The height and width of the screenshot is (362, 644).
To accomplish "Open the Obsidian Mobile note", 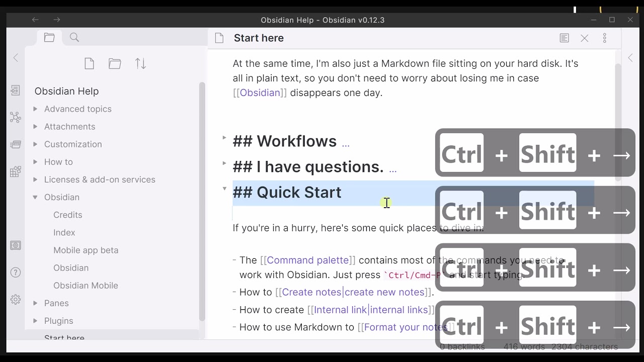I will (86, 285).
